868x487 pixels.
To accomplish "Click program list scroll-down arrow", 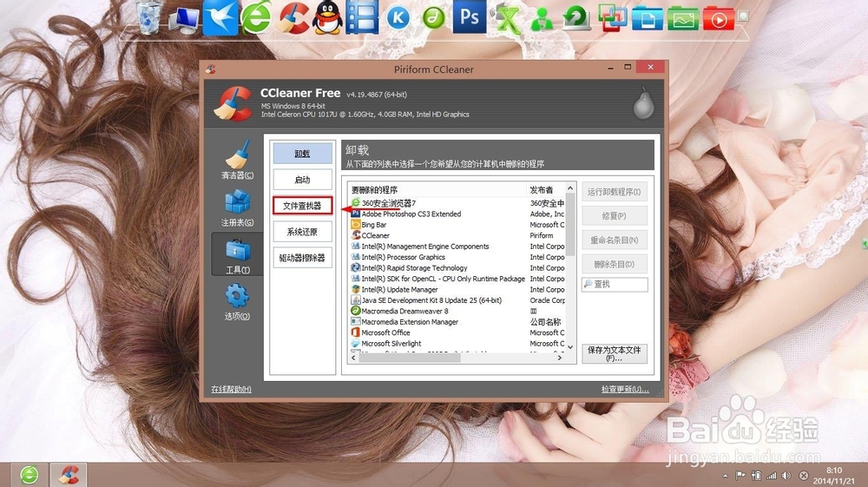I will point(570,347).
